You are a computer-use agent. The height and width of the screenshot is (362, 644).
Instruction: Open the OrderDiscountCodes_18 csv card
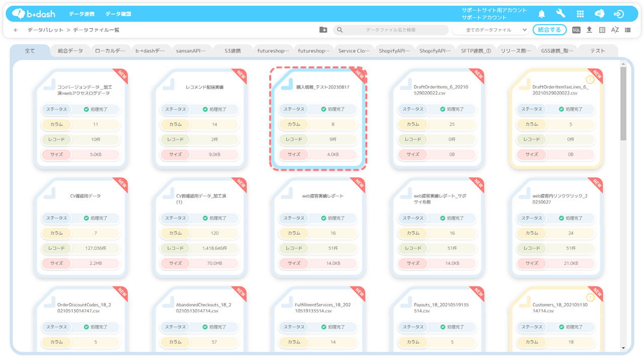81,319
